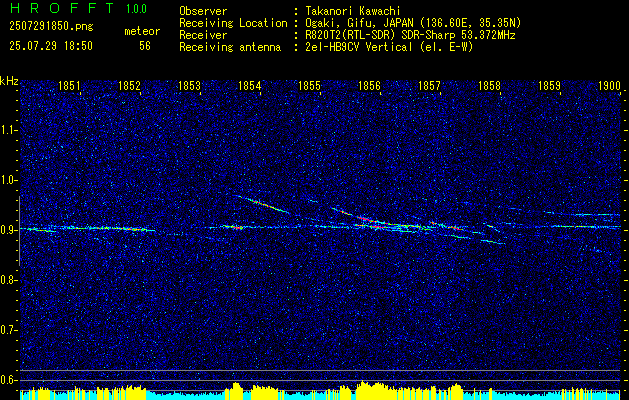Select the 1.0 kHz axis label

9,180
